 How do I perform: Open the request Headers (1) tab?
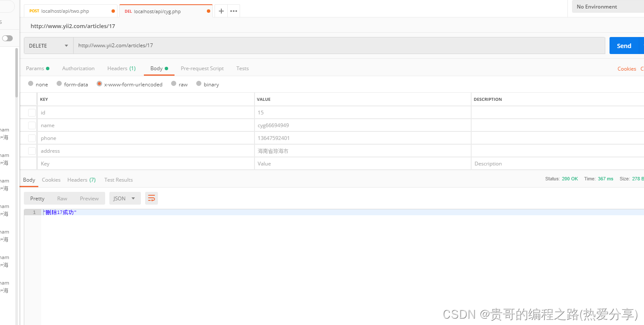coord(121,68)
